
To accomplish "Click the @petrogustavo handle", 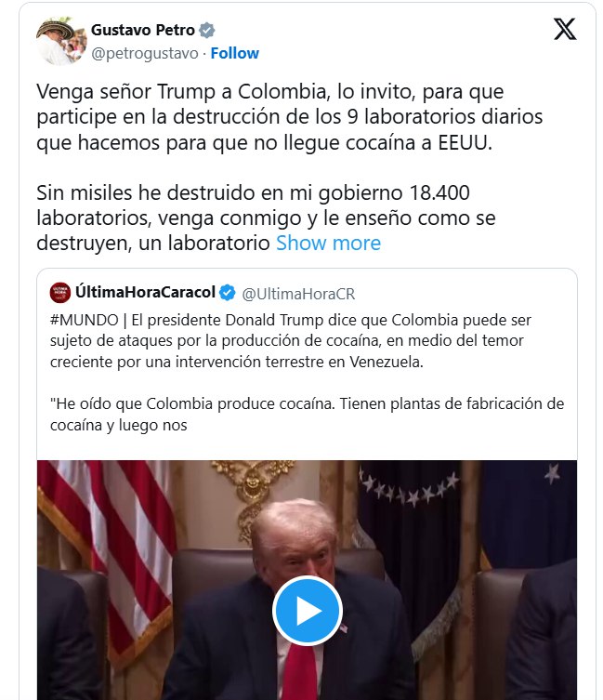I will click(x=145, y=54).
